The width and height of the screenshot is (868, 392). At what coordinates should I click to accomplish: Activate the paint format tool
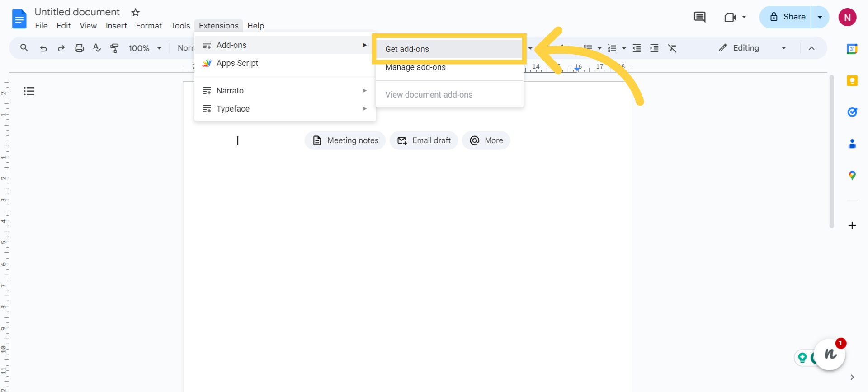tap(114, 48)
